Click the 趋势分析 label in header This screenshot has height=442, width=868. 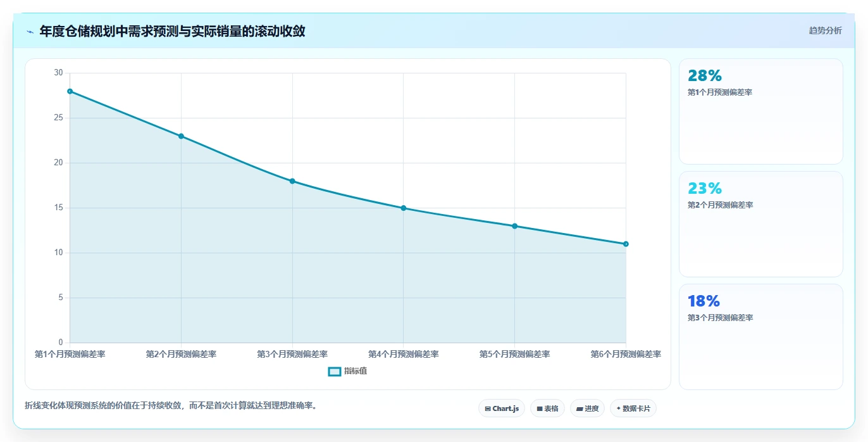coord(825,30)
